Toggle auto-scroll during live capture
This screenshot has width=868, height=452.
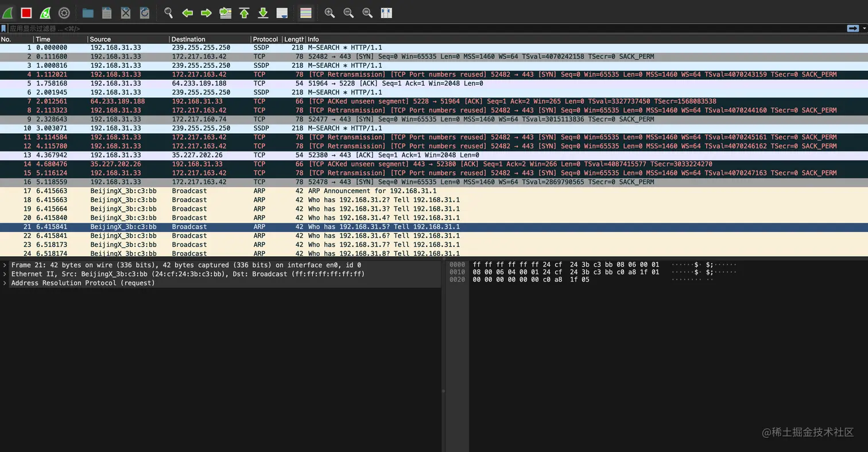[282, 13]
